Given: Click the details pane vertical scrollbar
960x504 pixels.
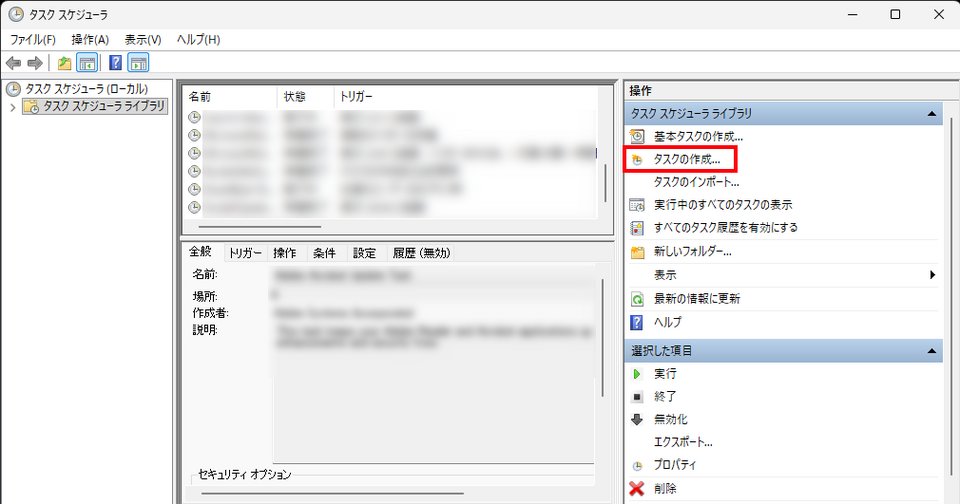Looking at the screenshot, I should coord(603,337).
